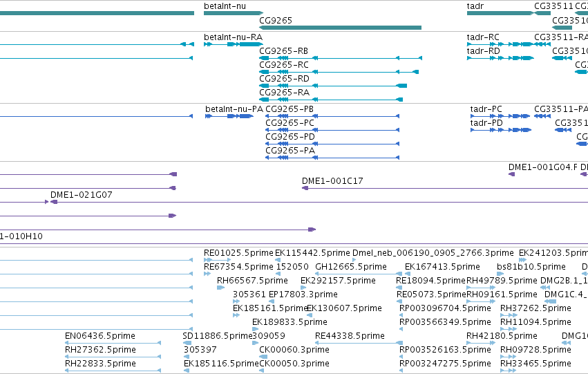Select the EK185161.5prime EST label
Screen dimensions: 588x374
[x=270, y=309]
